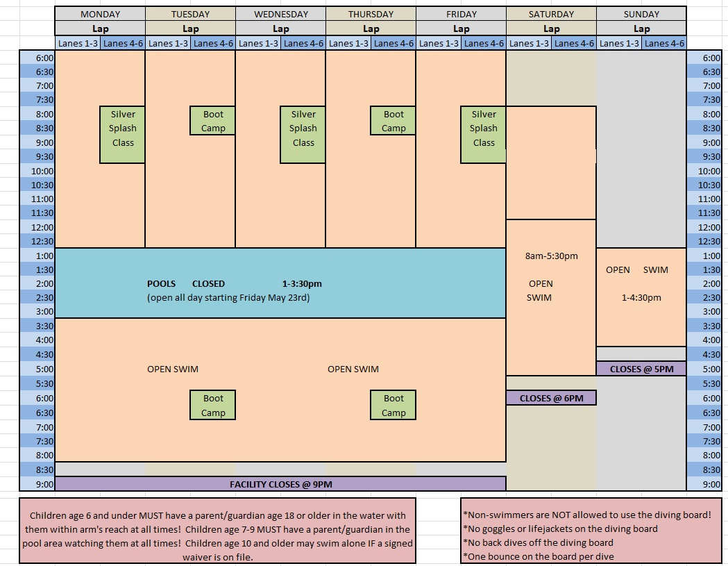Image resolution: width=728 pixels, height=566 pixels.
Task: Click Sunday's Lanes 1-3 cell
Action: (619, 43)
